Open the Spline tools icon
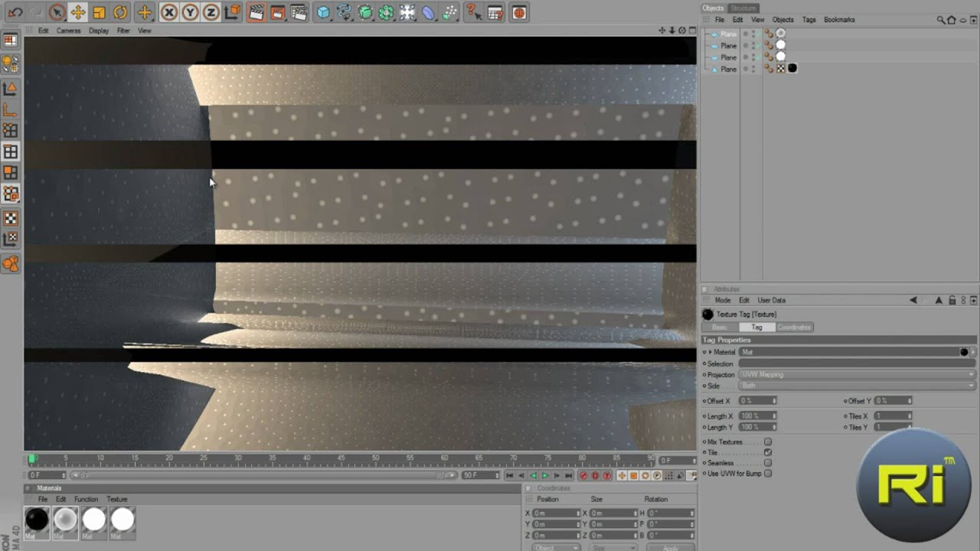Viewport: 980px width, 551px height. [345, 12]
